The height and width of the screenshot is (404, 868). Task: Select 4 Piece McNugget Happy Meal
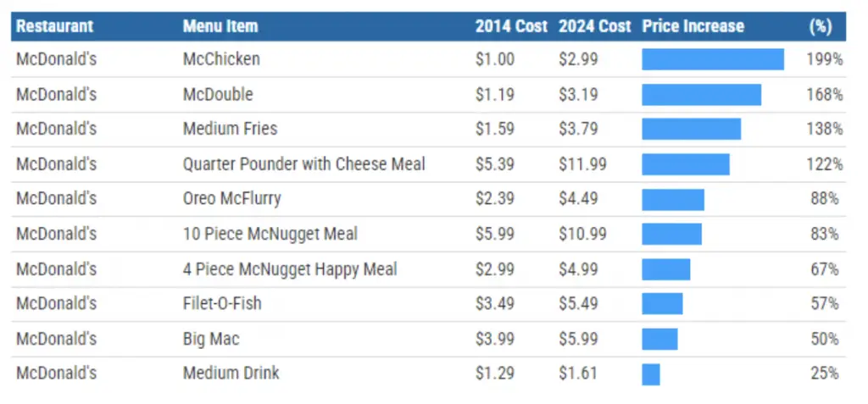click(290, 269)
